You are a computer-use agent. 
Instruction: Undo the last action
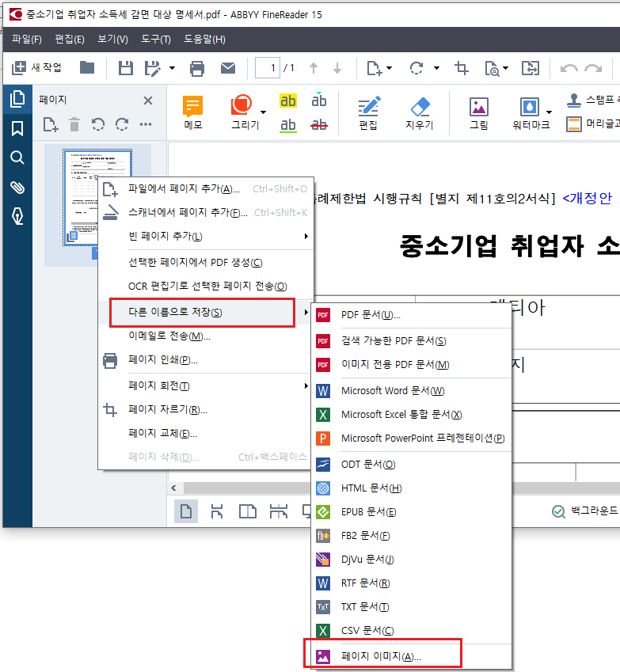point(569,68)
